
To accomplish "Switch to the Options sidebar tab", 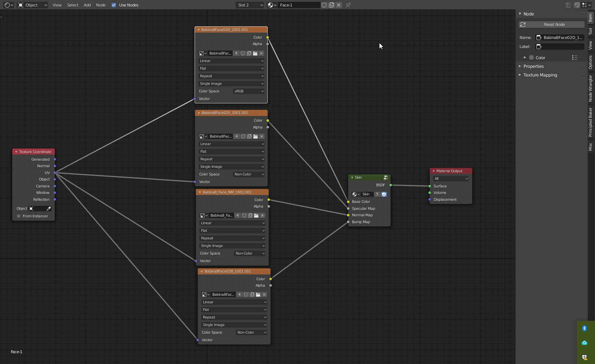I will [591, 62].
